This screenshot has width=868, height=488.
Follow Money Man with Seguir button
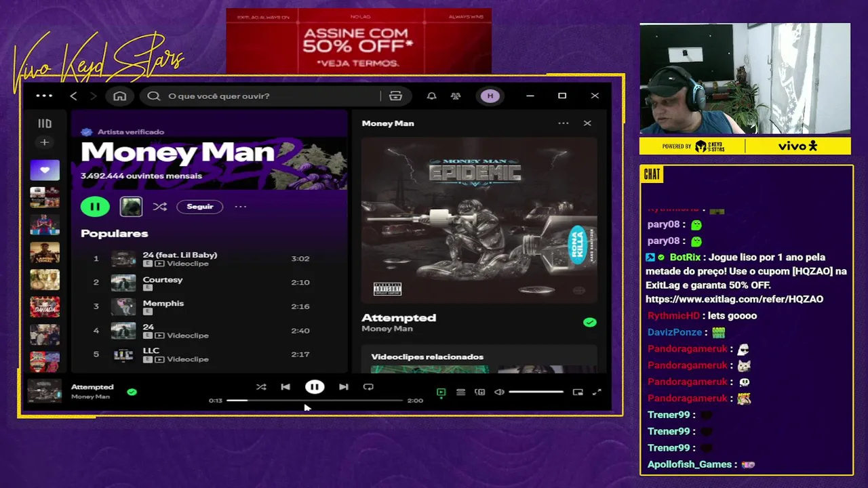click(x=200, y=207)
